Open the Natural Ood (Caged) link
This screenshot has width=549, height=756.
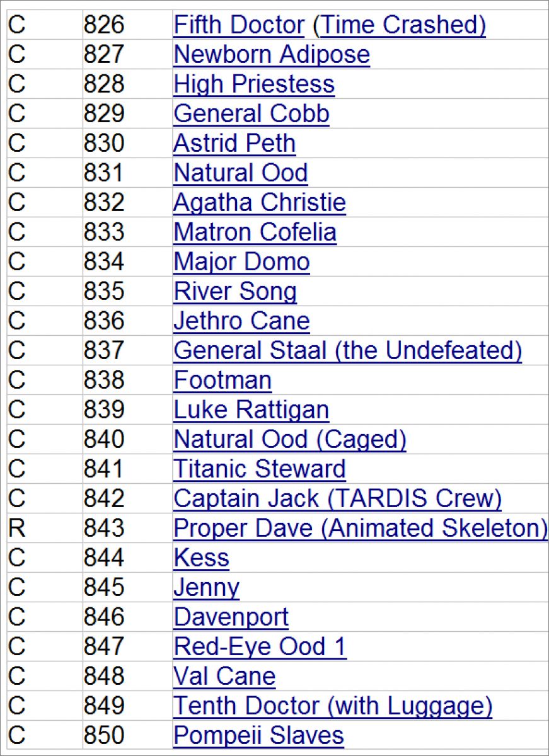click(289, 440)
